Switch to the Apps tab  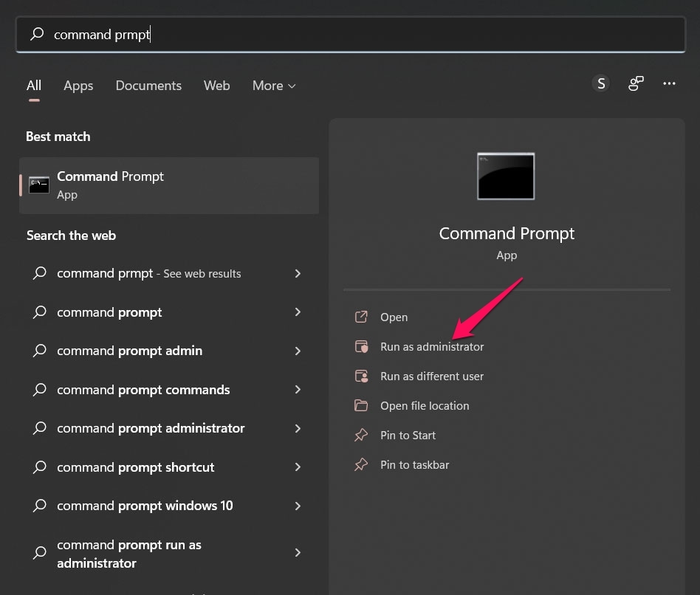78,85
